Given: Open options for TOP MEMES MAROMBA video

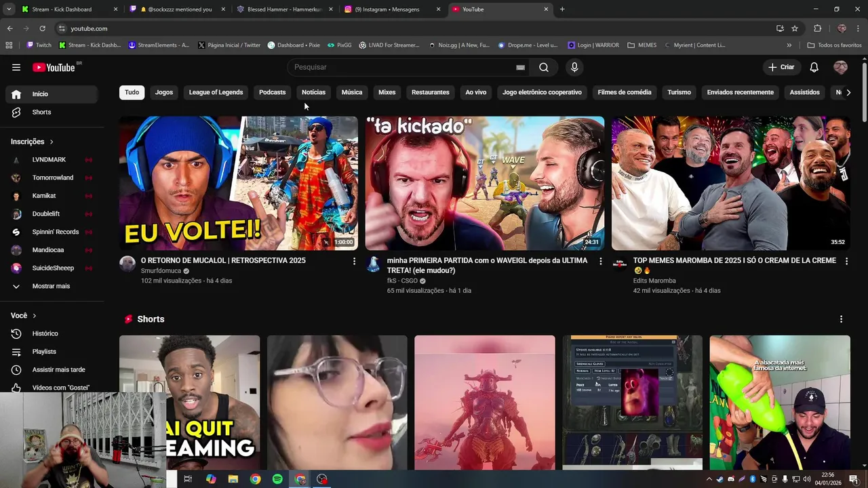Looking at the screenshot, I should [x=846, y=261].
